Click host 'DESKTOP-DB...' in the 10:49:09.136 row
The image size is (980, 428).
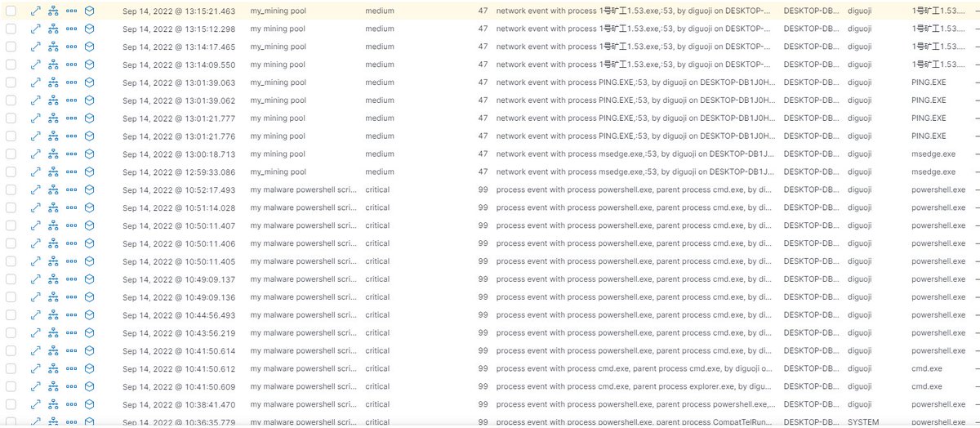pos(811,297)
